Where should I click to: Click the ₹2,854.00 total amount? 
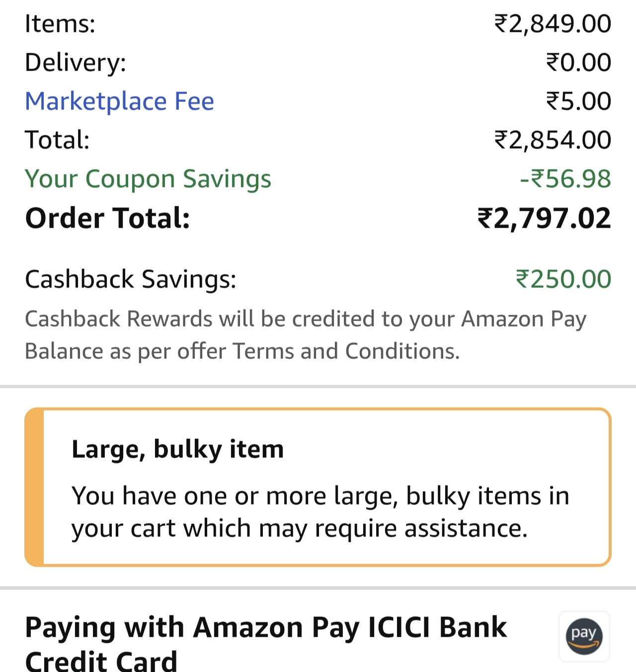click(x=553, y=140)
